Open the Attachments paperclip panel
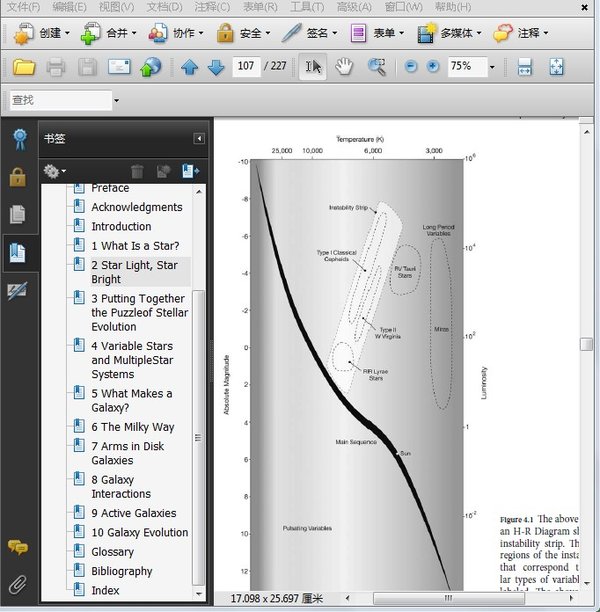 pos(17,585)
